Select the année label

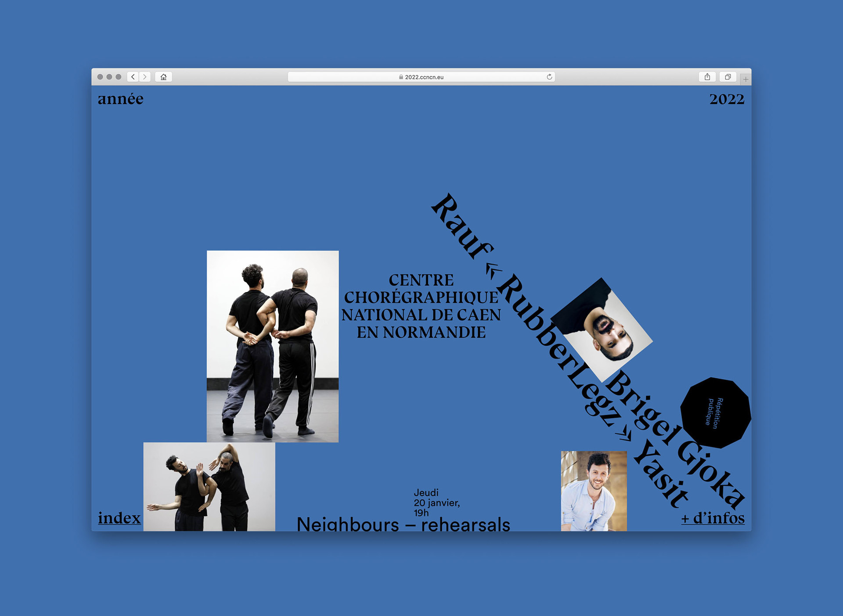click(121, 99)
